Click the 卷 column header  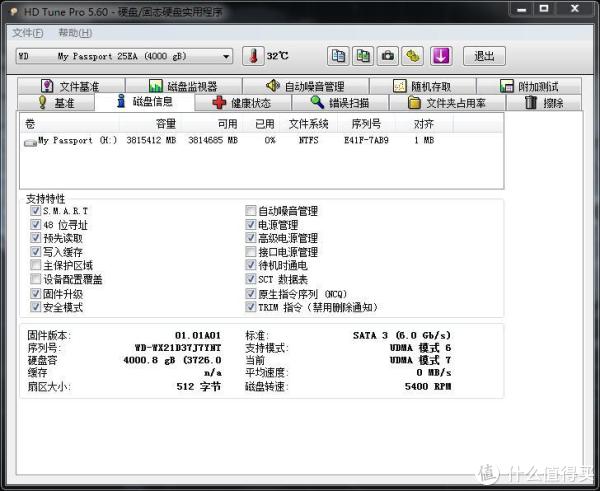(70, 124)
